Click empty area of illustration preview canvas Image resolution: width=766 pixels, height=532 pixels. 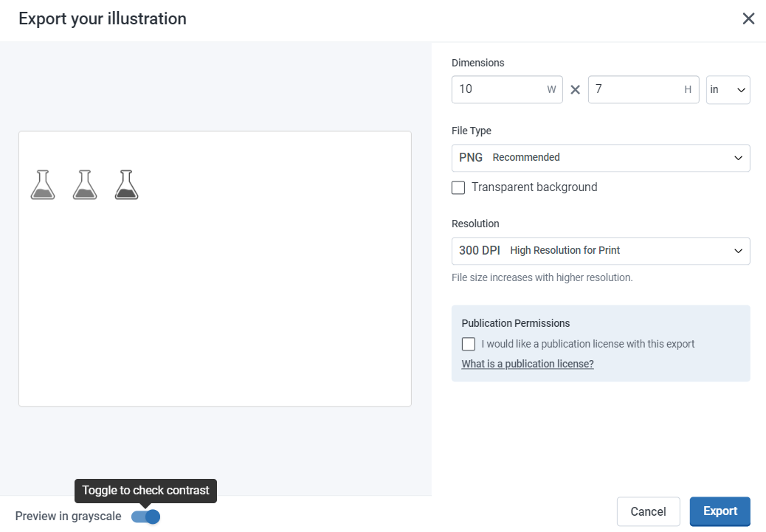221,310
